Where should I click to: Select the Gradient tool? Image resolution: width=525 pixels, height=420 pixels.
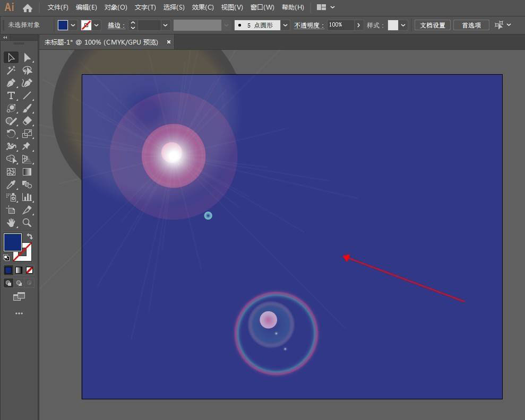pyautogui.click(x=27, y=172)
